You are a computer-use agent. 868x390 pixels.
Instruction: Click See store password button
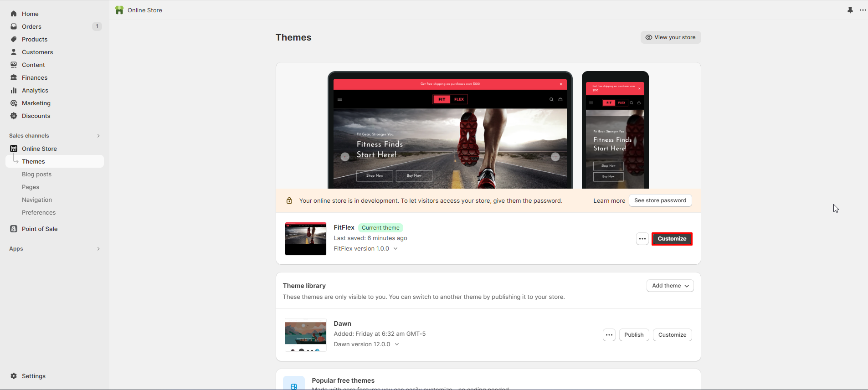pyautogui.click(x=660, y=200)
